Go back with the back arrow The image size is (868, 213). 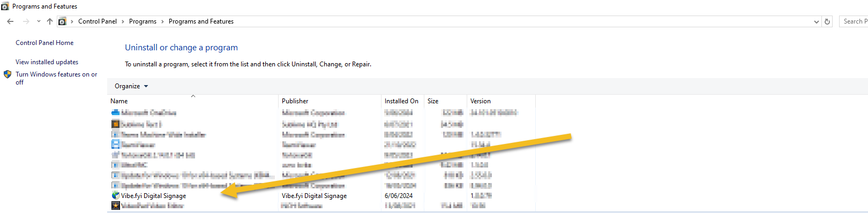[10, 21]
